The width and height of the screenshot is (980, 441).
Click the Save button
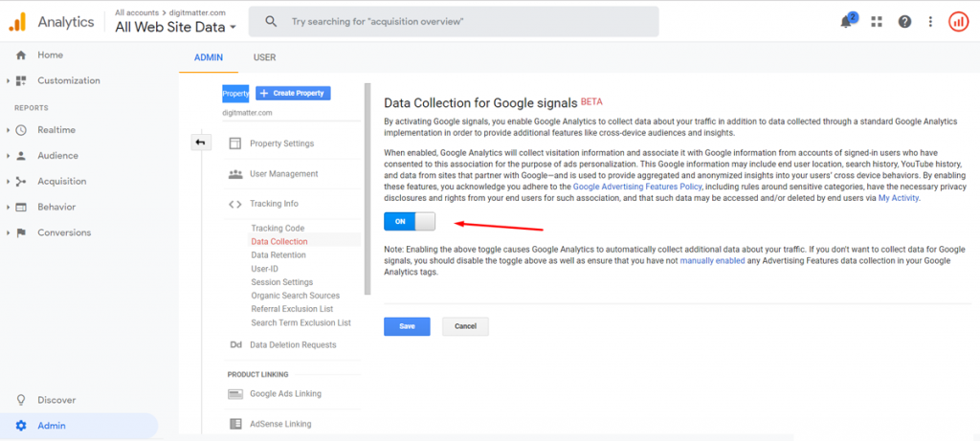[407, 326]
